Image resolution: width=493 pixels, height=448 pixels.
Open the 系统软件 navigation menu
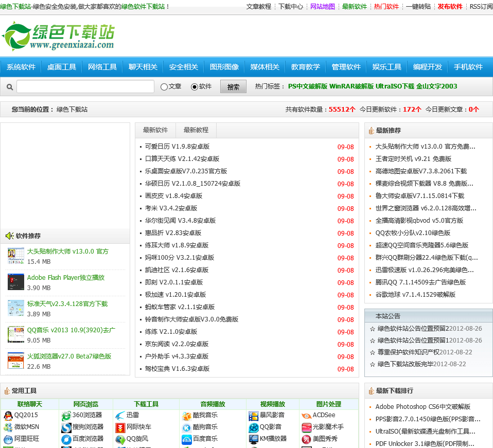pyautogui.click(x=21, y=67)
